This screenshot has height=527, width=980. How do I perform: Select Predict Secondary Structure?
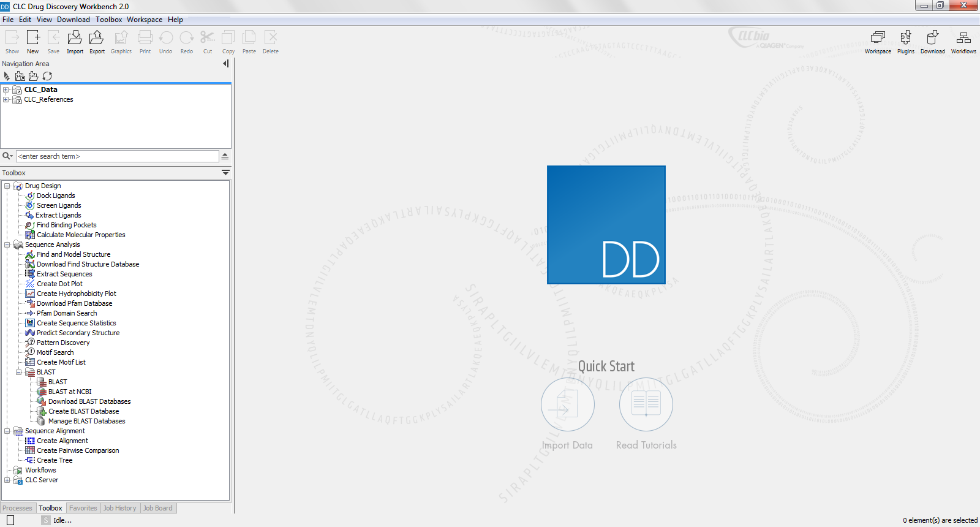[x=78, y=333]
